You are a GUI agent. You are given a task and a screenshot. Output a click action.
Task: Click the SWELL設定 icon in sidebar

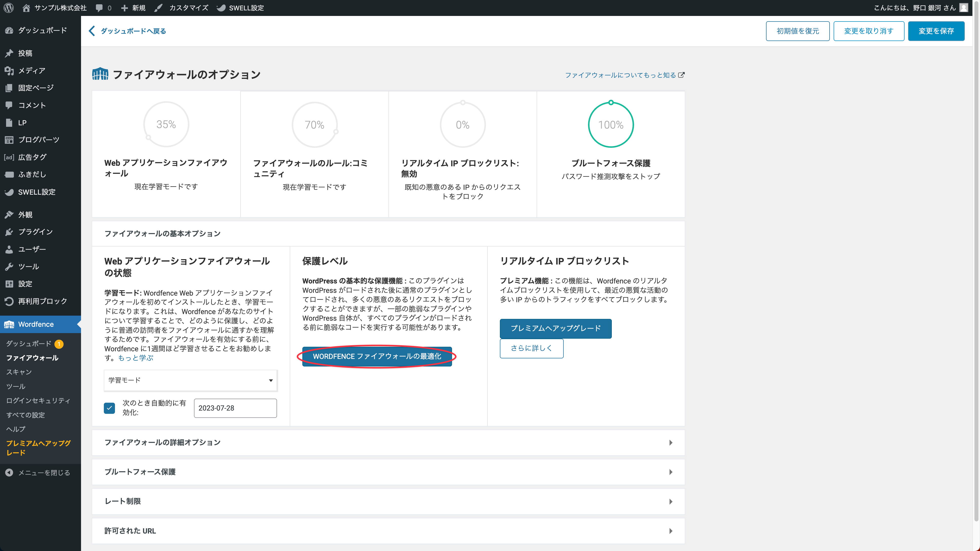[9, 192]
